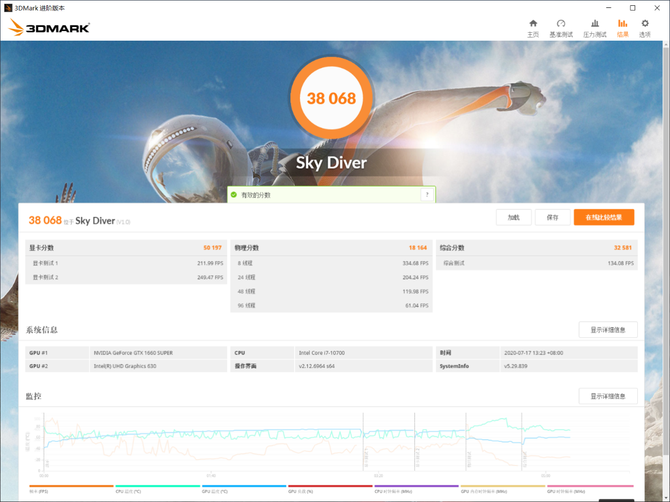Open 压力测试 stress test icon

pos(595,28)
